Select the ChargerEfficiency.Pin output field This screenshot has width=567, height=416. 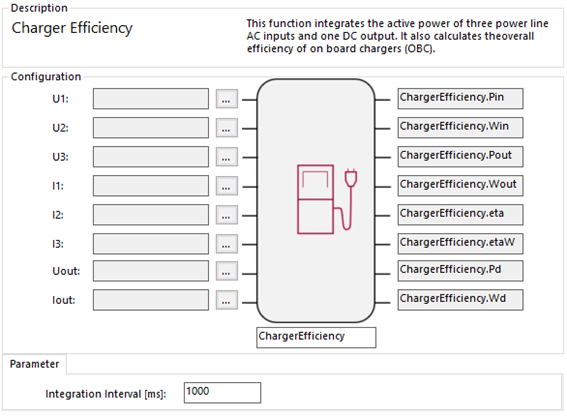(x=460, y=98)
